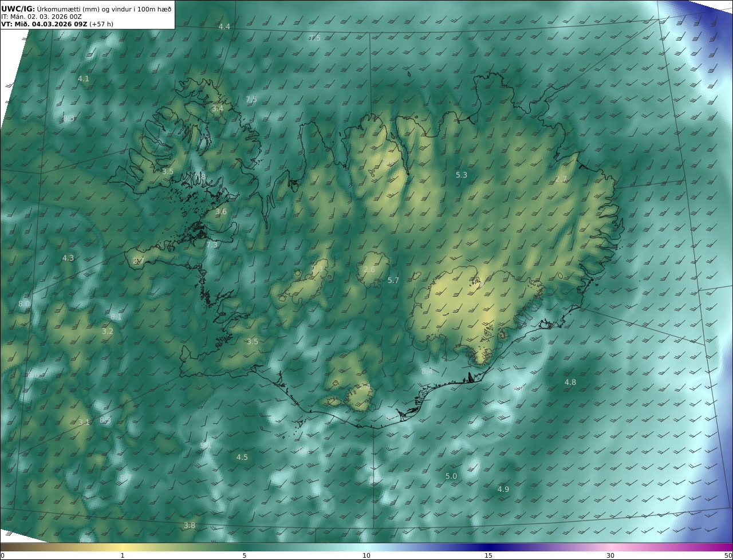733x560 pixels.
Task: Pick the 8.0 value label
Action: (24, 304)
